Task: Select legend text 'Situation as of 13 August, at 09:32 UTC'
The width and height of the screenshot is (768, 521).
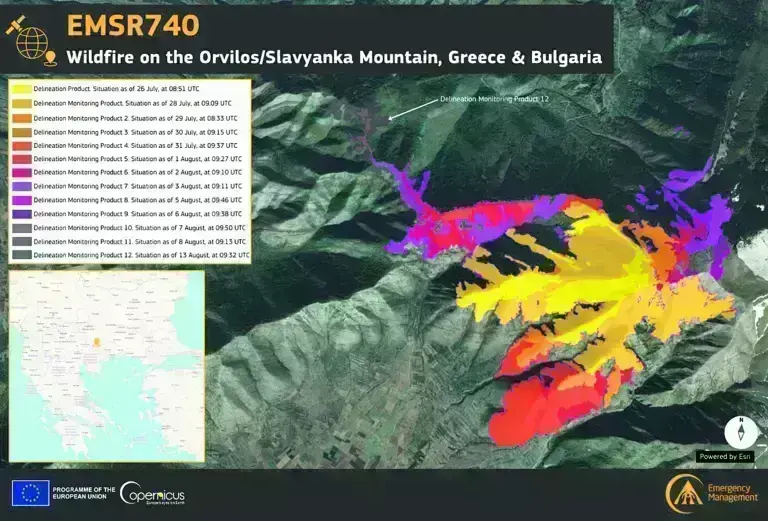Action: pyautogui.click(x=192, y=255)
